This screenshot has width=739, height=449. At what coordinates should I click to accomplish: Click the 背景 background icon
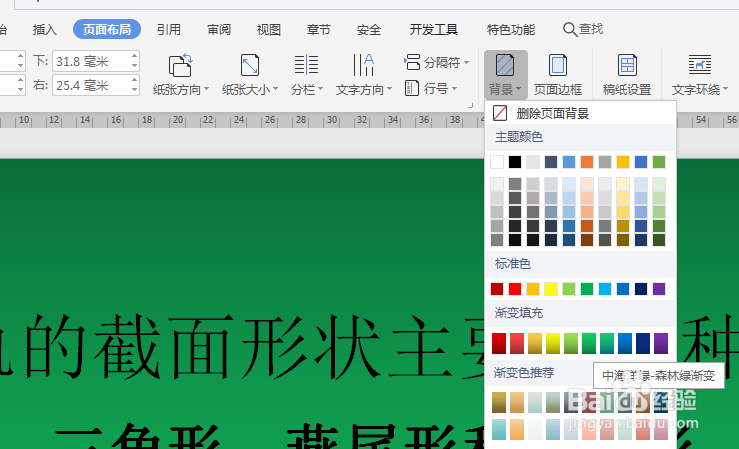click(505, 65)
